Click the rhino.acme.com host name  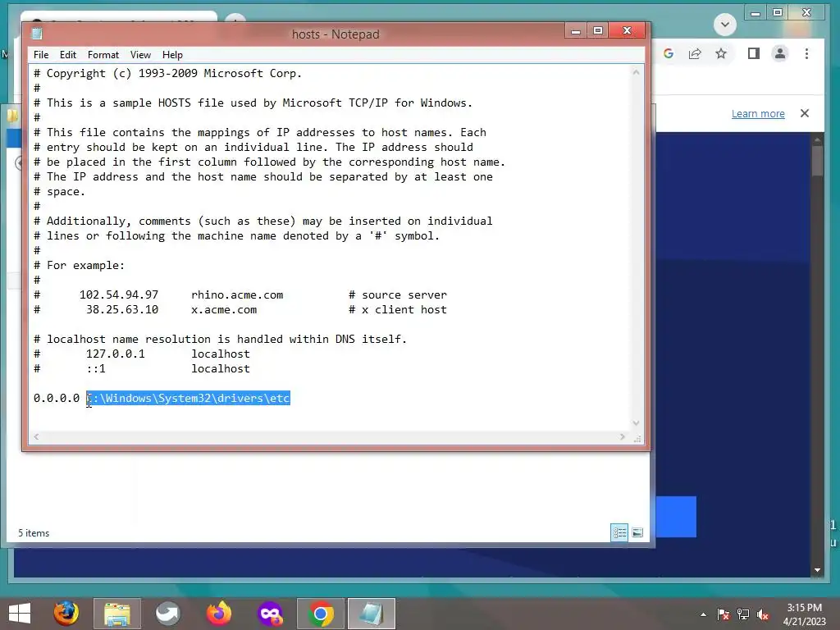(x=237, y=294)
